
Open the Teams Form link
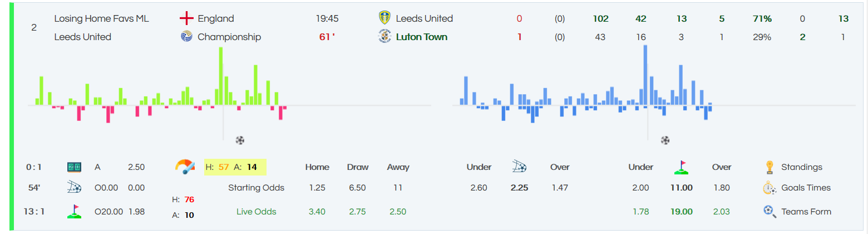click(806, 211)
